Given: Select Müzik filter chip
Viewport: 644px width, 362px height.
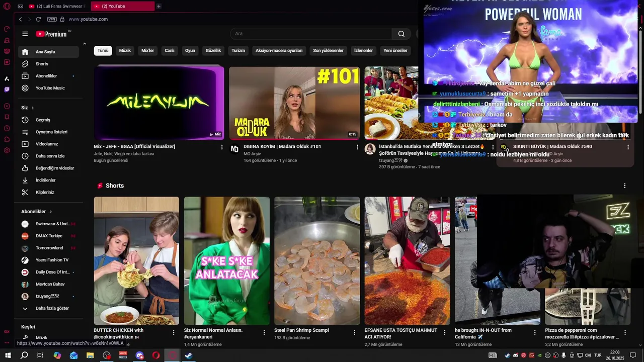Looking at the screenshot, I should tap(125, 50).
